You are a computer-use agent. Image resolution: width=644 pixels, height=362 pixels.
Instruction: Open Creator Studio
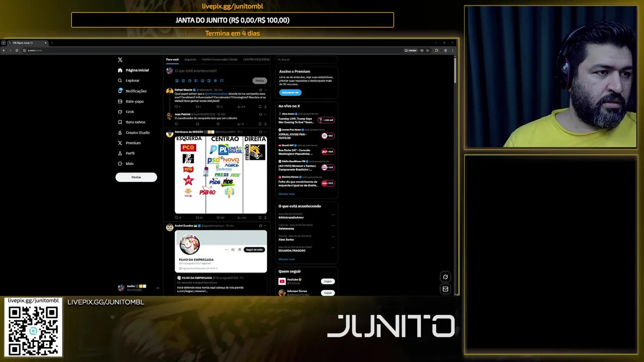tap(134, 133)
